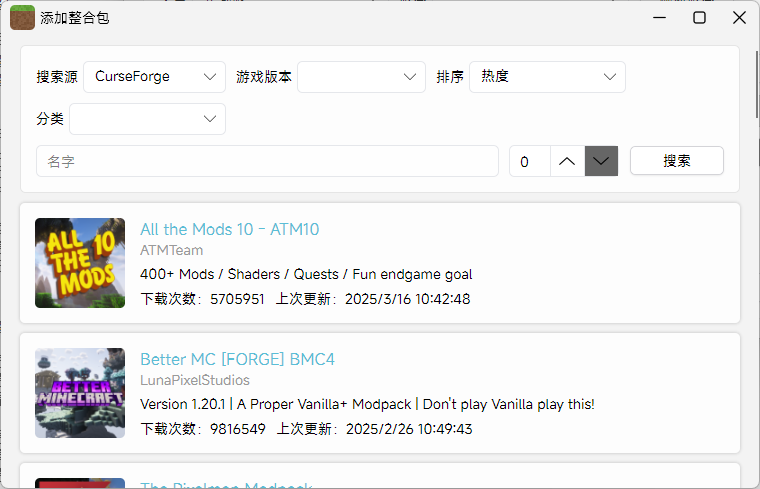This screenshot has height=489, width=760.
Task: Click the Minecraft grass block app icon
Action: click(22, 17)
